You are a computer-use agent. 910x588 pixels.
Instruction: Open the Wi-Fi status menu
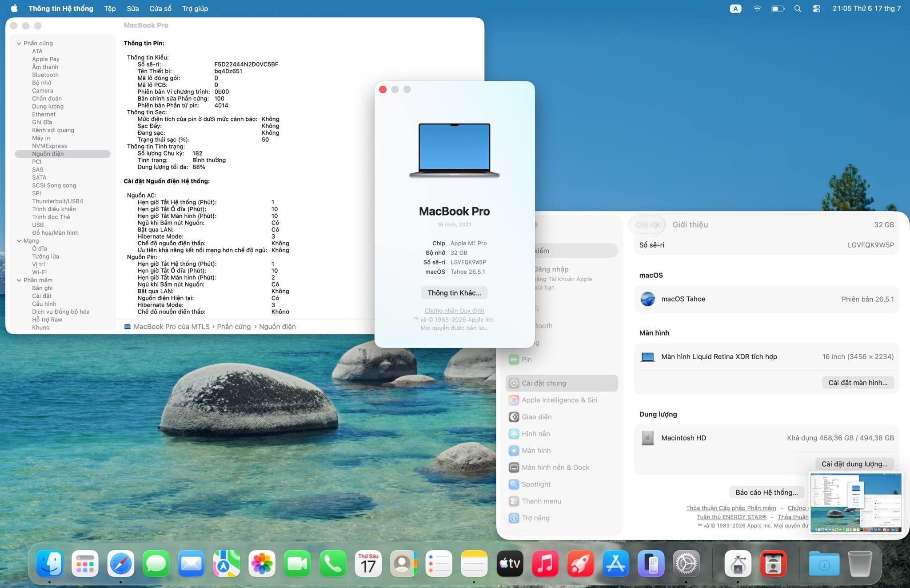click(757, 8)
